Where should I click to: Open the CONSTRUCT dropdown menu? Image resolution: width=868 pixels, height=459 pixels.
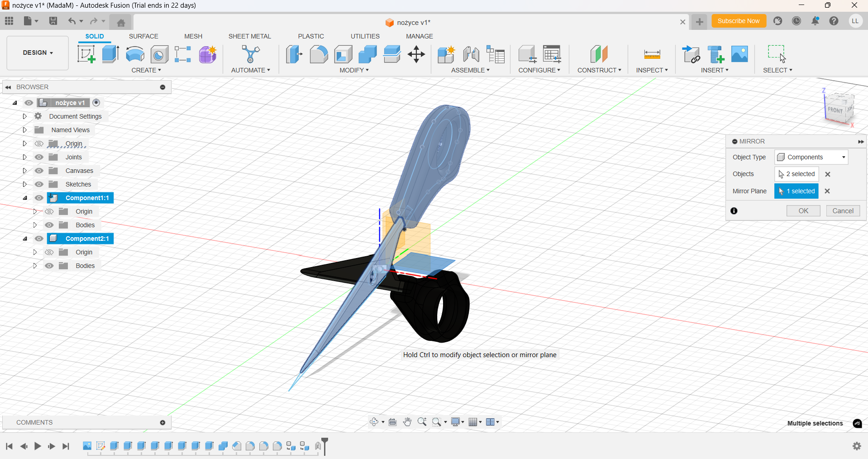[x=599, y=70]
